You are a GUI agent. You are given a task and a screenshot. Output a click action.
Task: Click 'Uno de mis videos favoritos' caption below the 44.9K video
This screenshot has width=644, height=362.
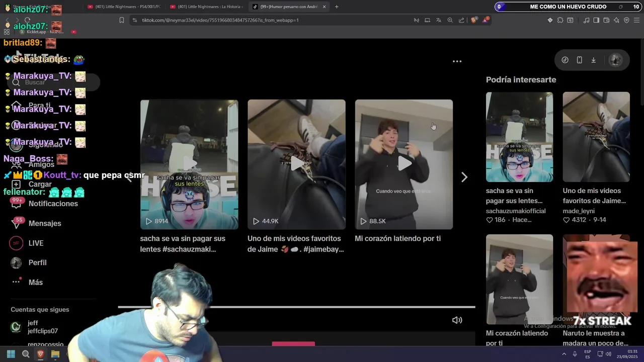point(296,244)
